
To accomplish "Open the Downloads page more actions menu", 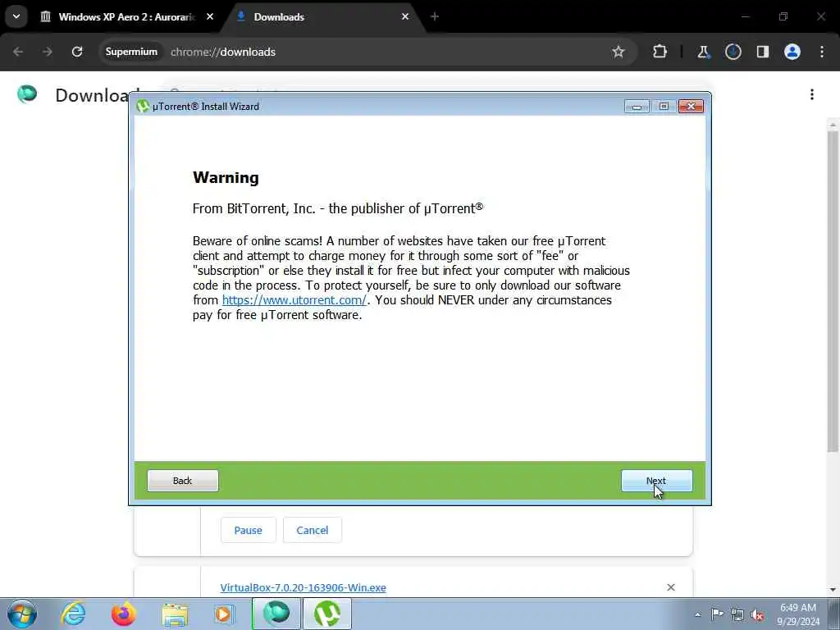I will (x=812, y=94).
